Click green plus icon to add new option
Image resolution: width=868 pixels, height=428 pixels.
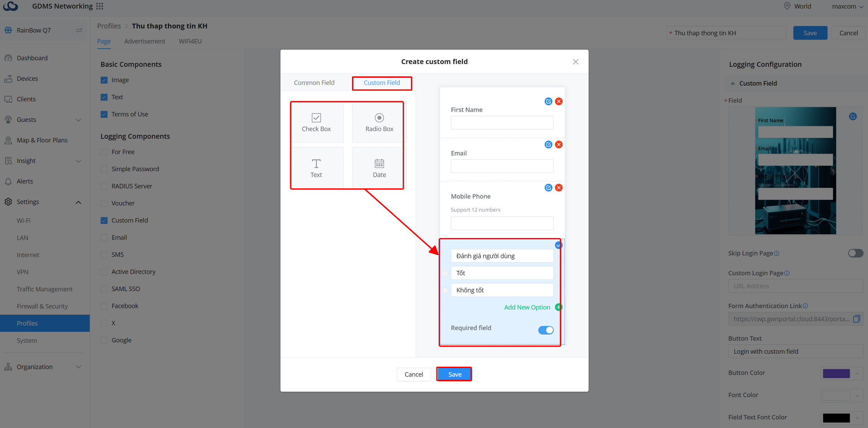click(x=558, y=307)
